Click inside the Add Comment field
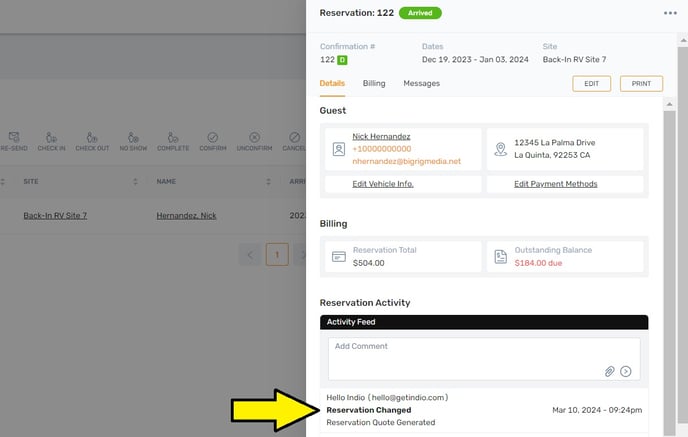 (x=484, y=359)
